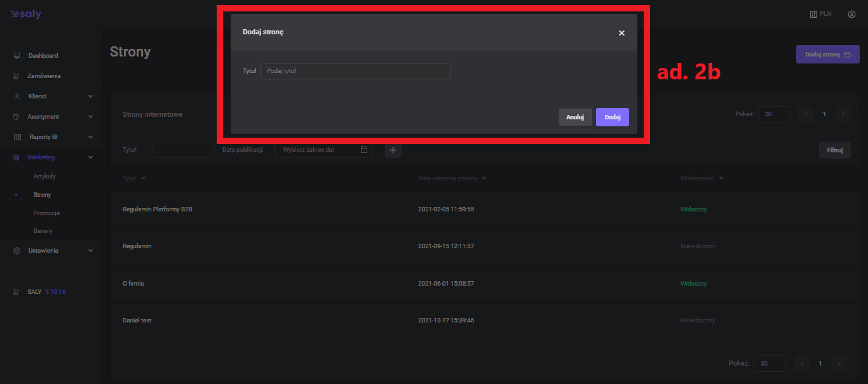Viewport: 868px width, 384px height.
Task: Close the Dodaj stronę dialog with X
Action: [x=621, y=33]
